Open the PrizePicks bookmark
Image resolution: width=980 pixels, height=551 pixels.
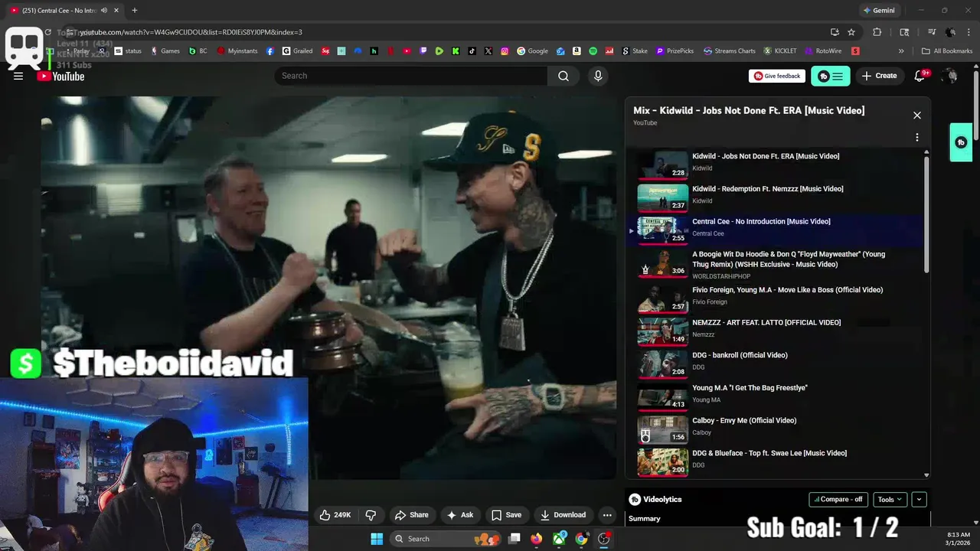(x=675, y=51)
